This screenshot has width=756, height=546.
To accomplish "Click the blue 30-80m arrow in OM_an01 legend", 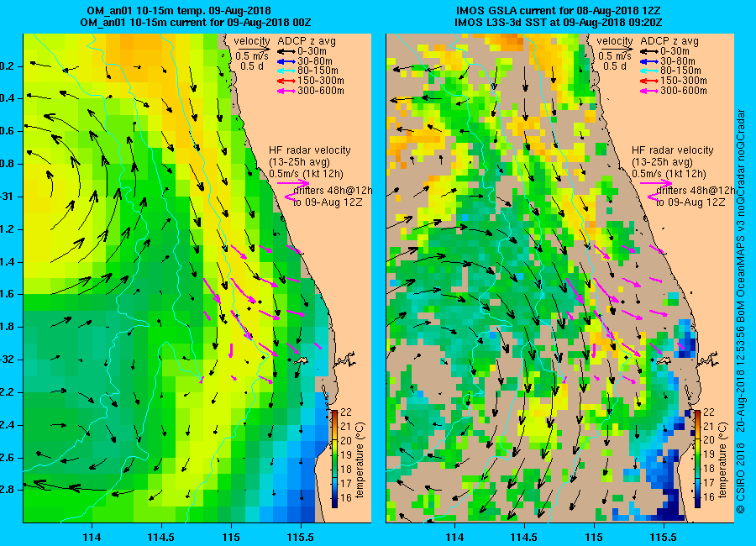I will pyautogui.click(x=286, y=61).
